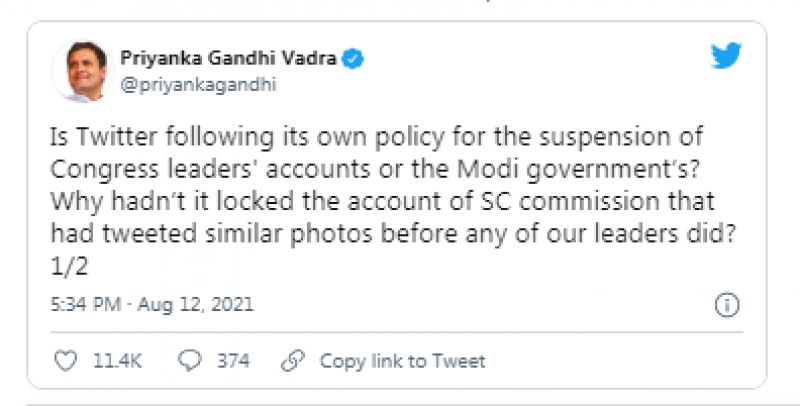Select 'Copy link to Tweet' text
Image resolution: width=800 pixels, height=406 pixels.
pos(402,361)
